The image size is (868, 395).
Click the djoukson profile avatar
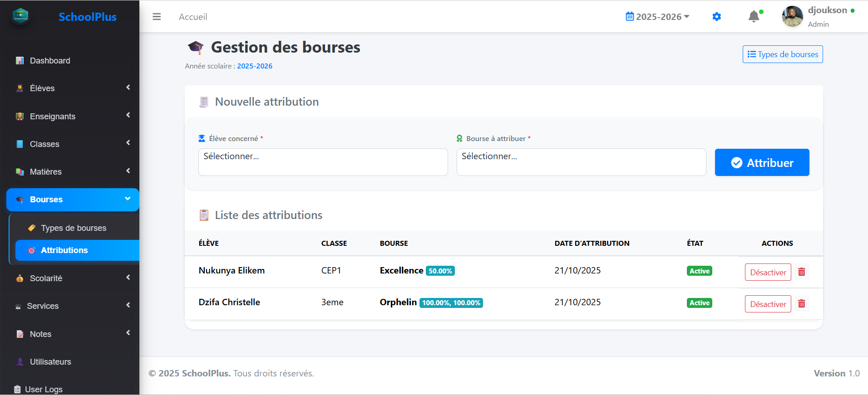[792, 17]
